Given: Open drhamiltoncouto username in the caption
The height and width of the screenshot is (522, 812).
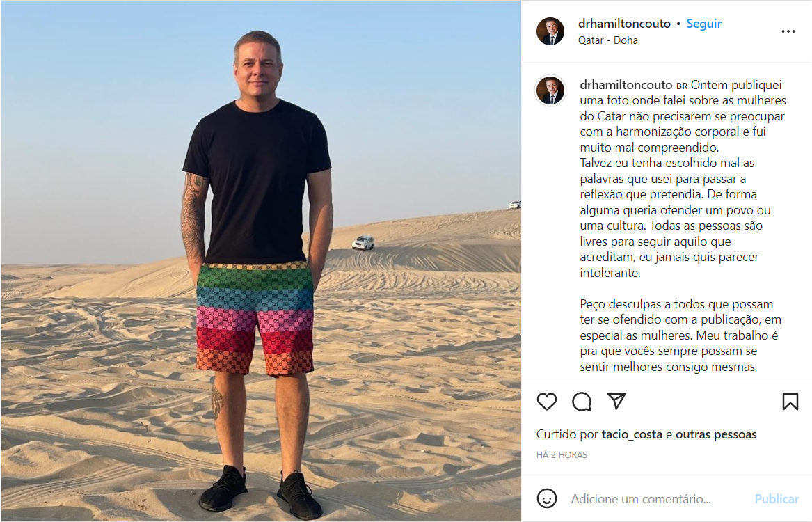Looking at the screenshot, I should pyautogui.click(x=626, y=85).
